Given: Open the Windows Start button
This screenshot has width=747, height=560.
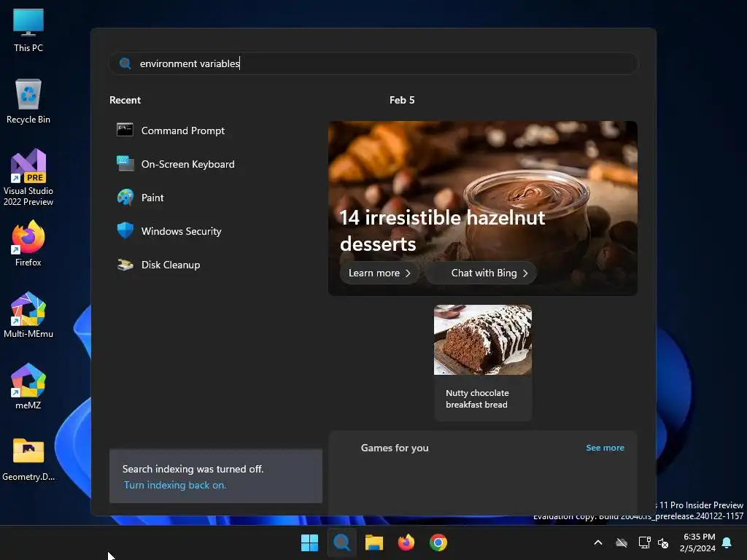Looking at the screenshot, I should click(309, 542).
